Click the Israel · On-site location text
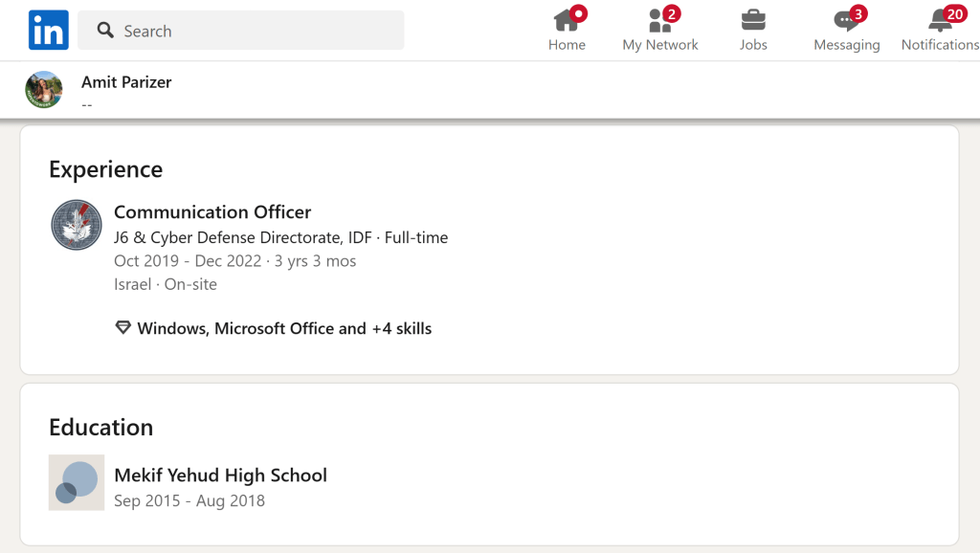Viewport: 980px width, 553px height. point(166,284)
